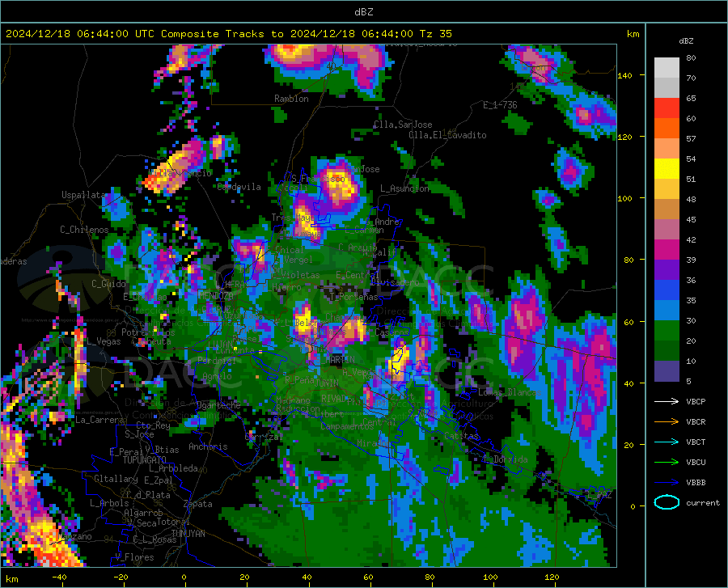Click the 0 km tick on bottom axis
728x588 pixels.
(x=184, y=577)
